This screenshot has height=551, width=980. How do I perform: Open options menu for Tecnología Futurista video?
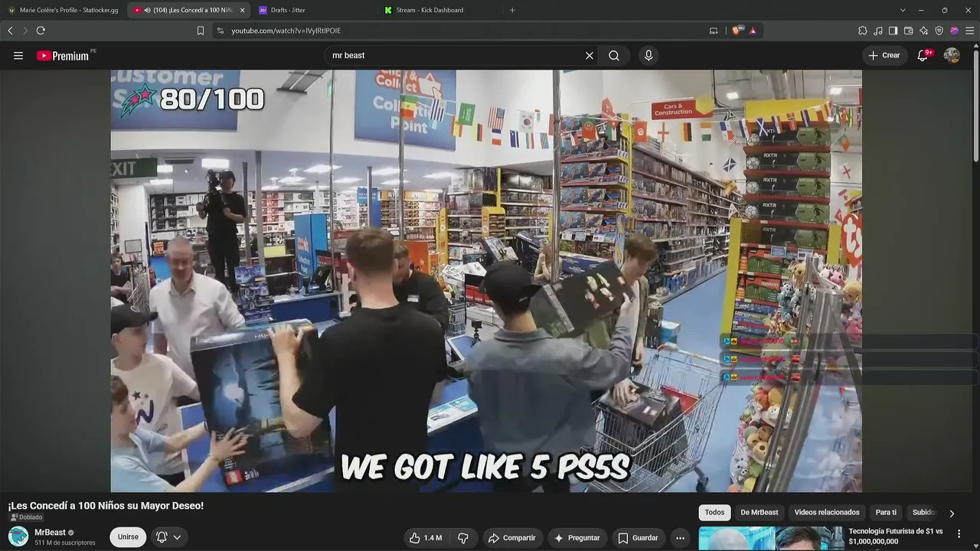coord(959,534)
